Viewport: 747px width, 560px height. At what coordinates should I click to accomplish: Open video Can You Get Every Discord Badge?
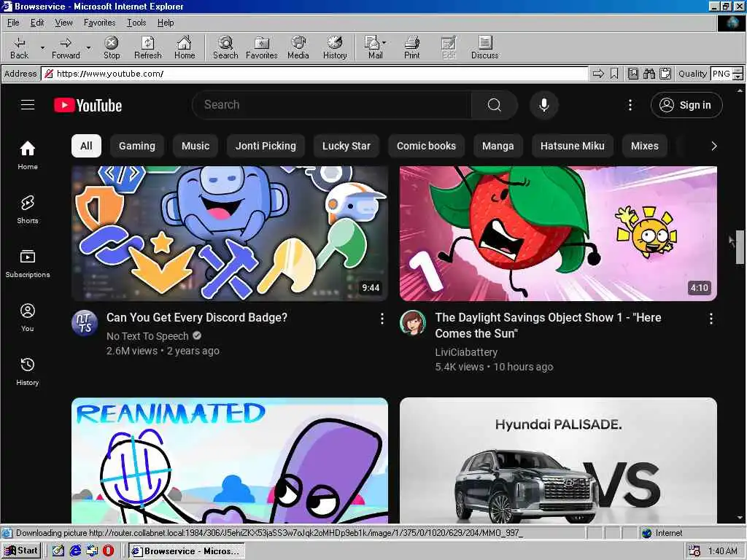[x=197, y=318]
